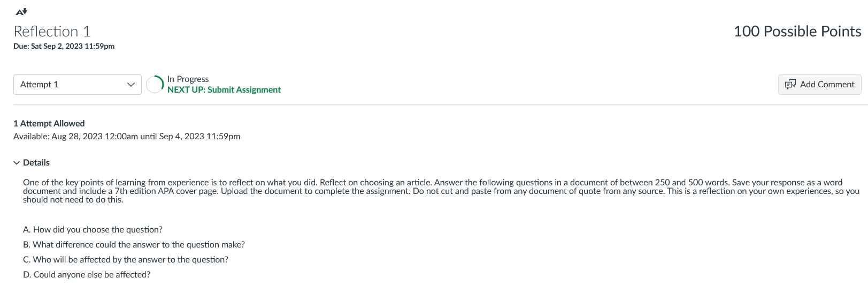Collapse the Details section using its chevron
The height and width of the screenshot is (285, 868).
pos(17,163)
